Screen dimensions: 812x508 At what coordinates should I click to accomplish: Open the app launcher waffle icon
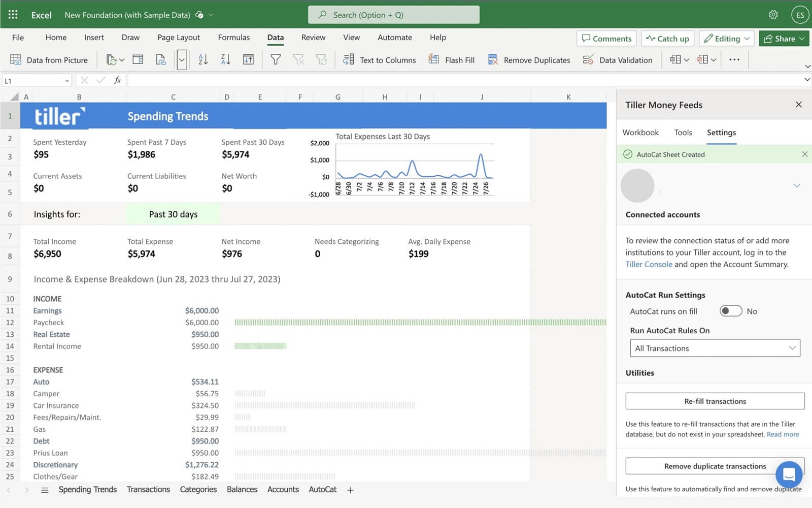pos(13,14)
